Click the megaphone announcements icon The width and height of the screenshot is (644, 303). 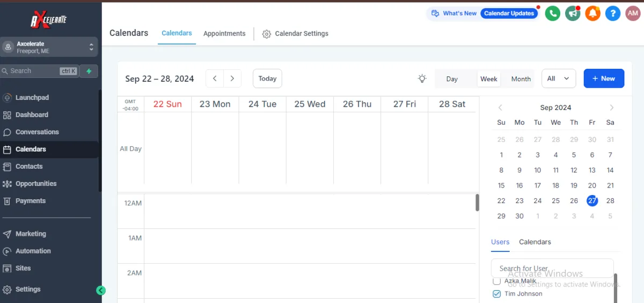pyautogui.click(x=573, y=13)
